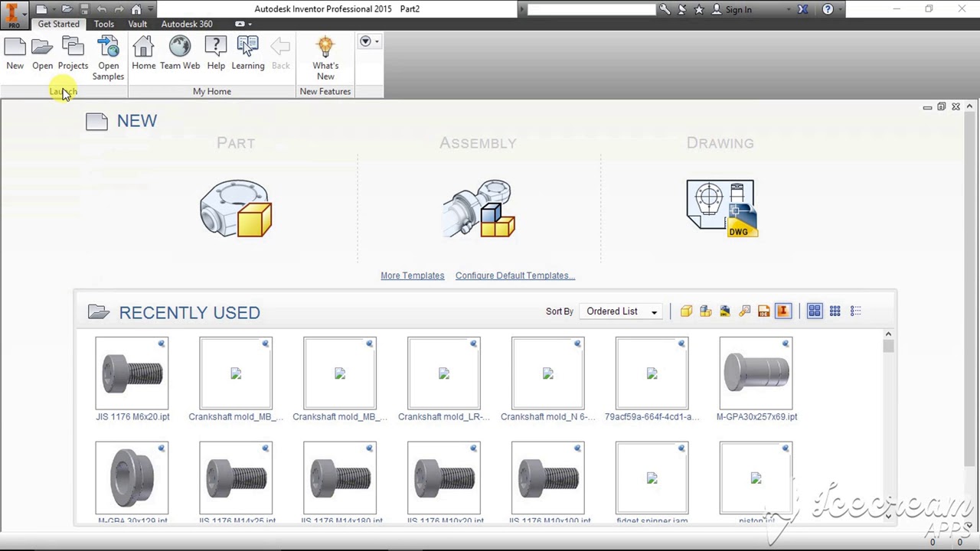Toggle Presentations filter in Recently Used
The height and width of the screenshot is (551, 980).
tap(744, 311)
